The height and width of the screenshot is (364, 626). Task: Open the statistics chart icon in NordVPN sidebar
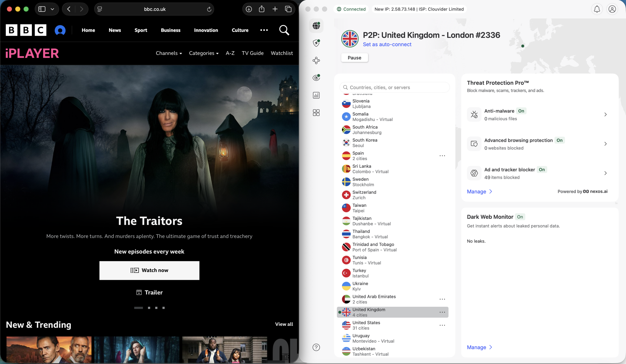(x=316, y=95)
